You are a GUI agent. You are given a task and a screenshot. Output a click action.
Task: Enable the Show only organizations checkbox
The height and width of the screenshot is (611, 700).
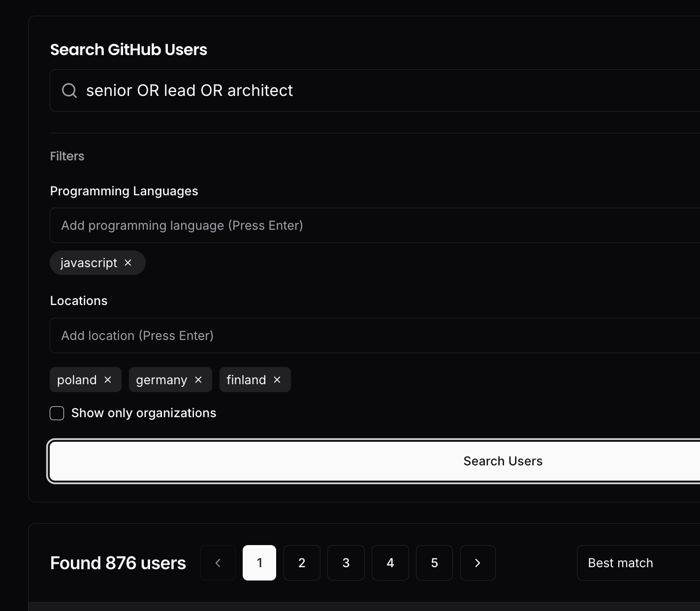click(x=57, y=413)
